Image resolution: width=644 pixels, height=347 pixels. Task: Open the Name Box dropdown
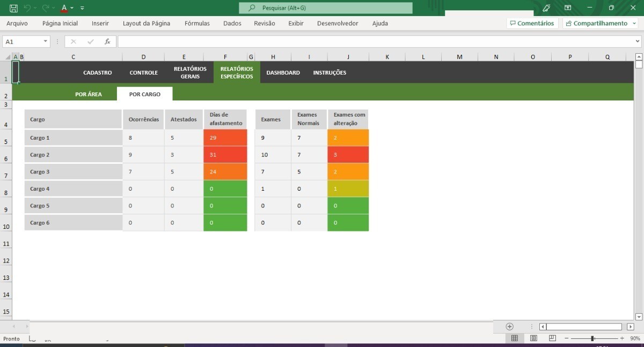tap(45, 41)
